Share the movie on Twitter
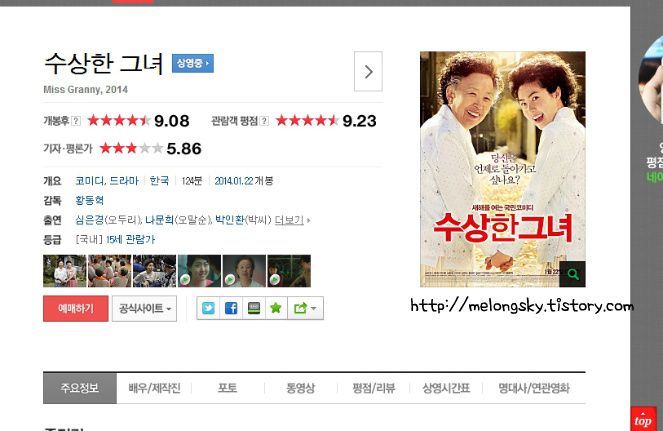The height and width of the screenshot is (431, 663). [x=208, y=308]
